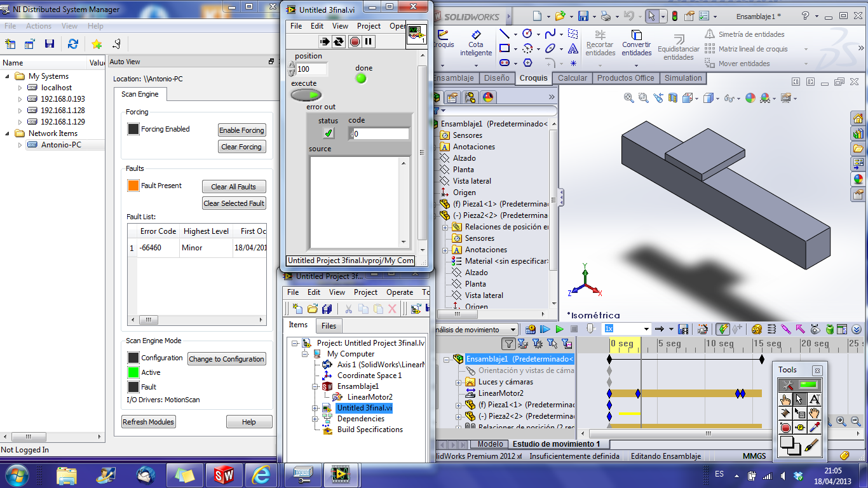Screen dimensions: 868x488
Task: Toggle the execute boolean button
Action: [306, 95]
